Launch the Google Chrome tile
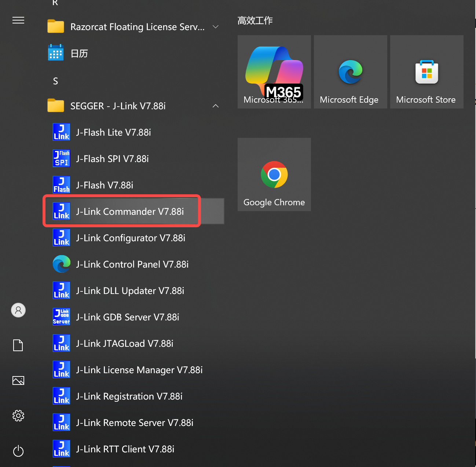The image size is (476, 467). pyautogui.click(x=274, y=174)
